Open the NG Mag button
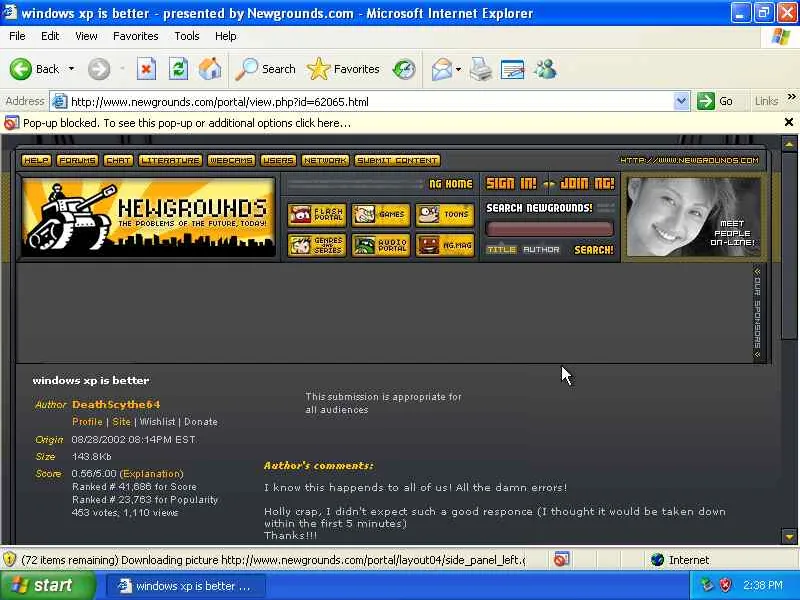Image resolution: width=800 pixels, height=600 pixels. [x=444, y=245]
